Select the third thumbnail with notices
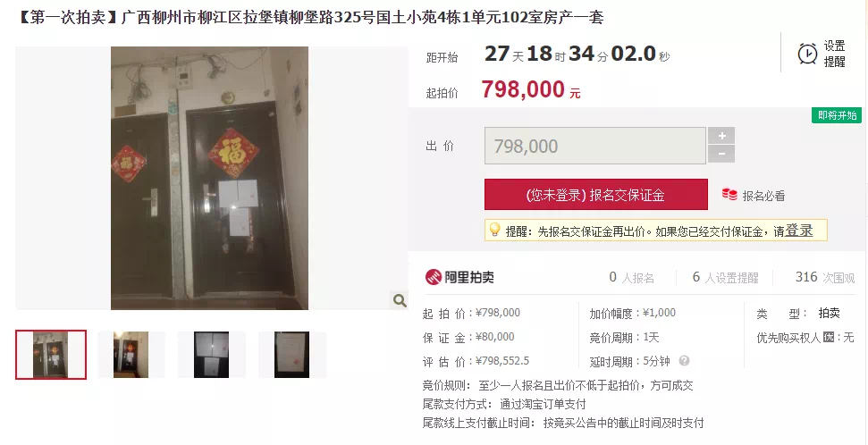Image resolution: width=868 pixels, height=445 pixels. click(212, 354)
